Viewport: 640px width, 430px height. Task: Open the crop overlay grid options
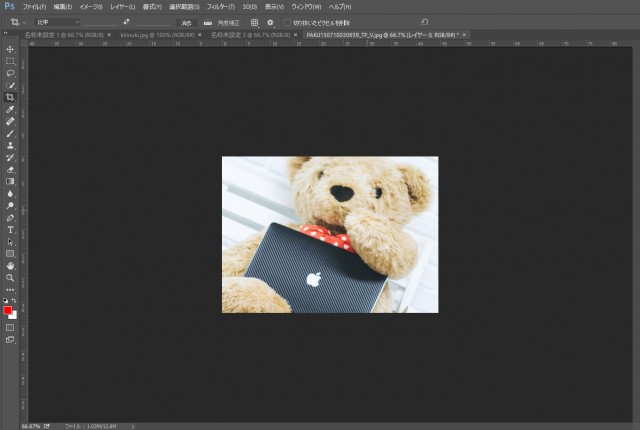tap(254, 21)
